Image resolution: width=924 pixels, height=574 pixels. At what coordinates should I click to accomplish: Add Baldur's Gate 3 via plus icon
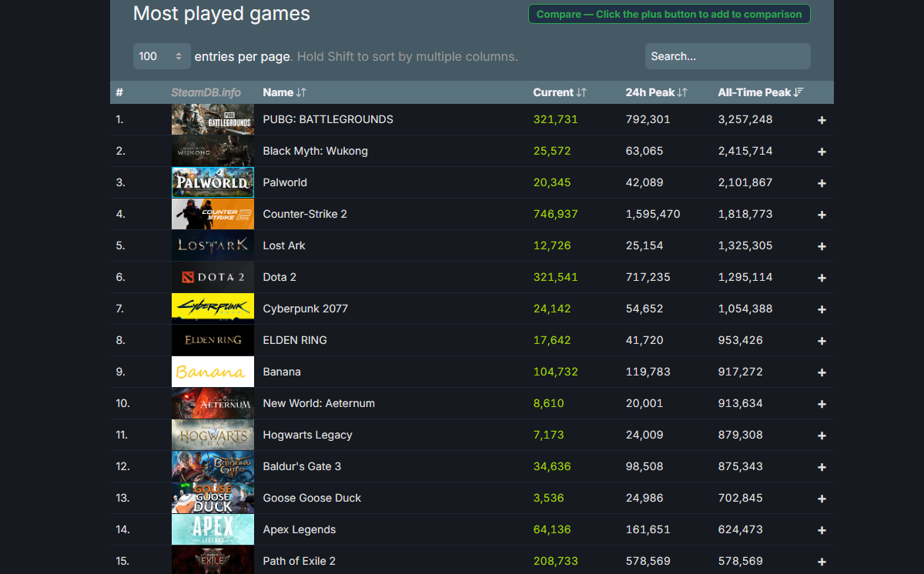[x=822, y=467]
